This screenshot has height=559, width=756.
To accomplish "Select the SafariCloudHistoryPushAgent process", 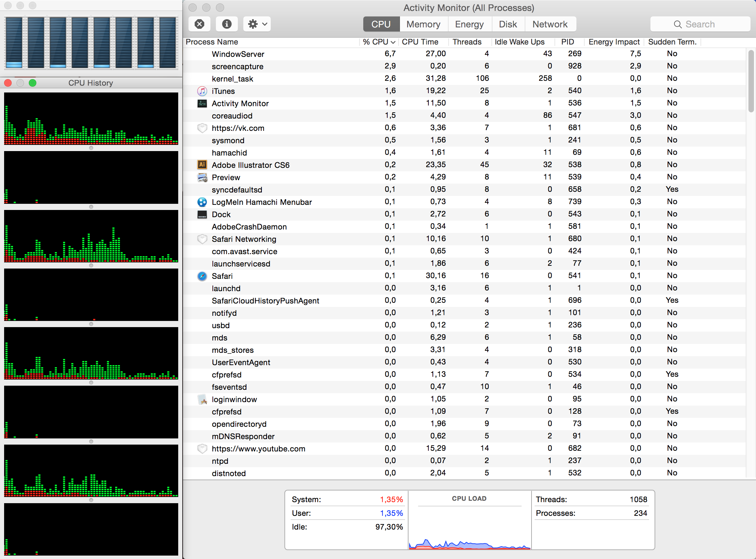I will [464, 300].
